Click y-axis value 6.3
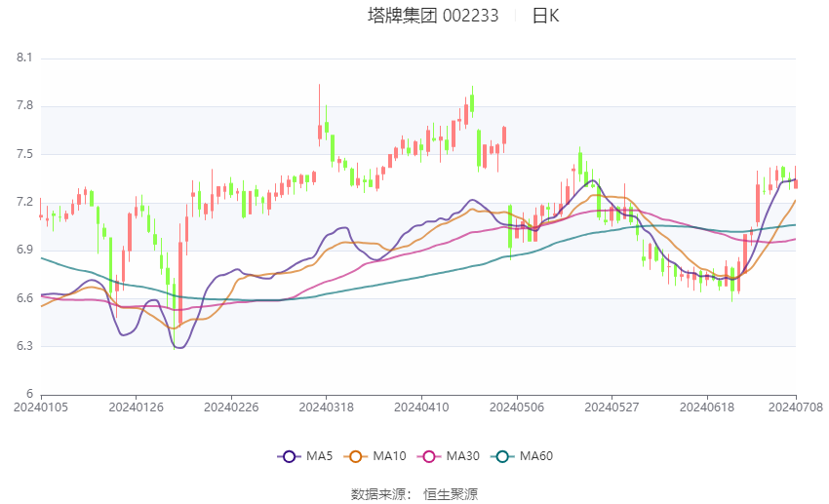 click(x=24, y=346)
